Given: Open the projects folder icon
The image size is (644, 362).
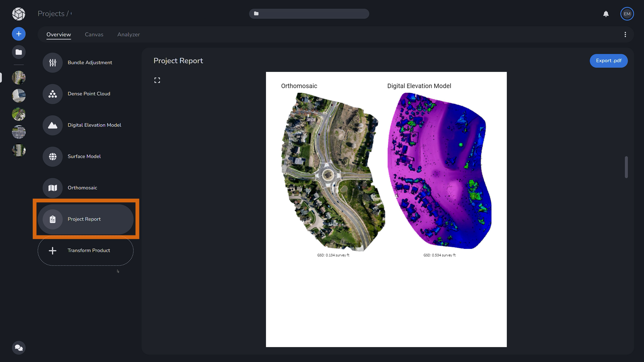Looking at the screenshot, I should [18, 52].
